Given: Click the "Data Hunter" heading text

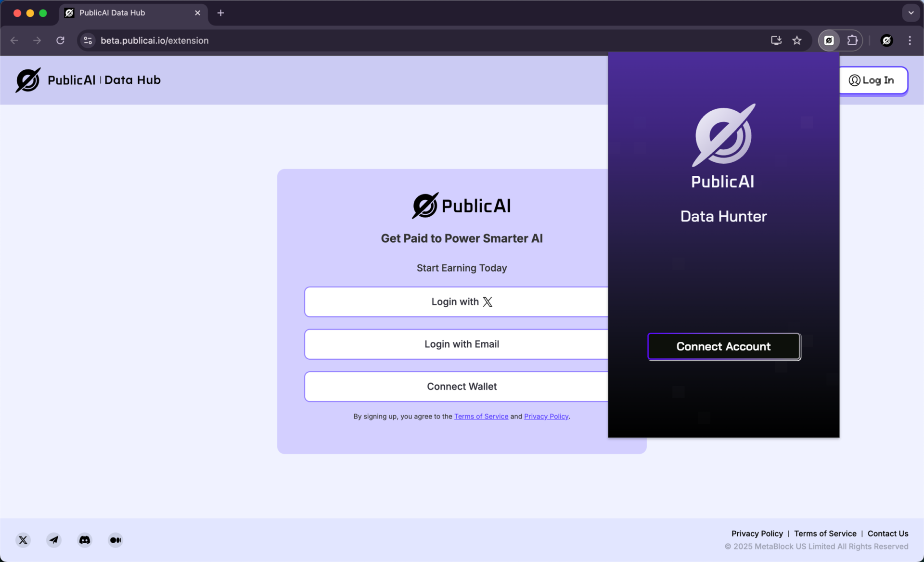Looking at the screenshot, I should click(x=723, y=217).
